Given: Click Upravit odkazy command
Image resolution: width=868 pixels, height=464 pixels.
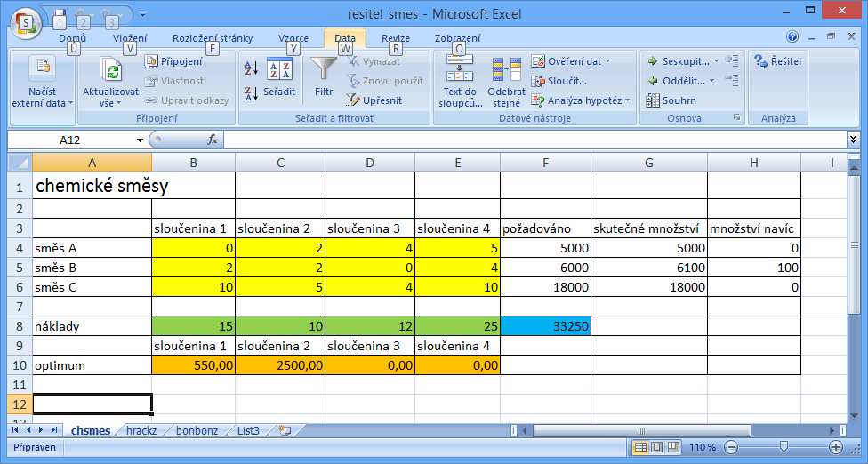Looking at the screenshot, I should click(x=187, y=100).
